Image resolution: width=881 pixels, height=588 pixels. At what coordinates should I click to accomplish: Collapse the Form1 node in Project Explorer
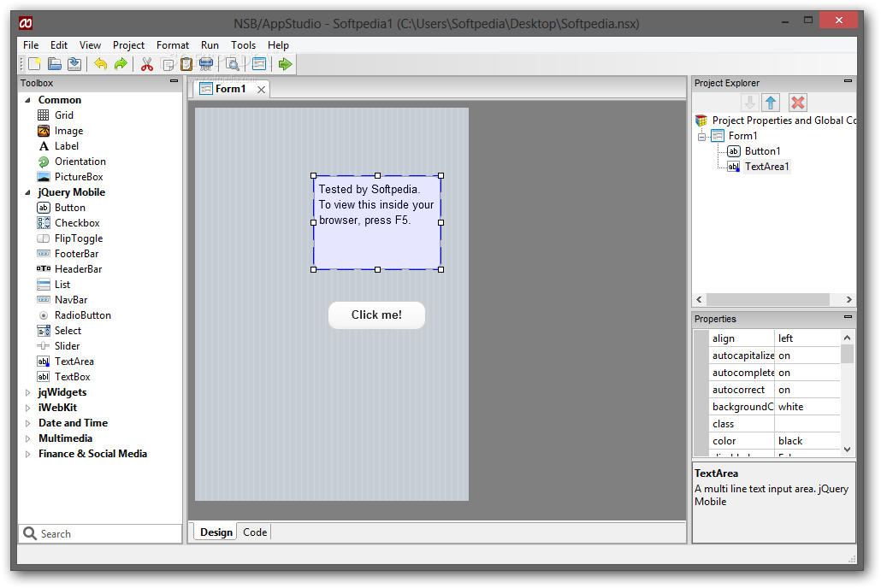point(701,137)
